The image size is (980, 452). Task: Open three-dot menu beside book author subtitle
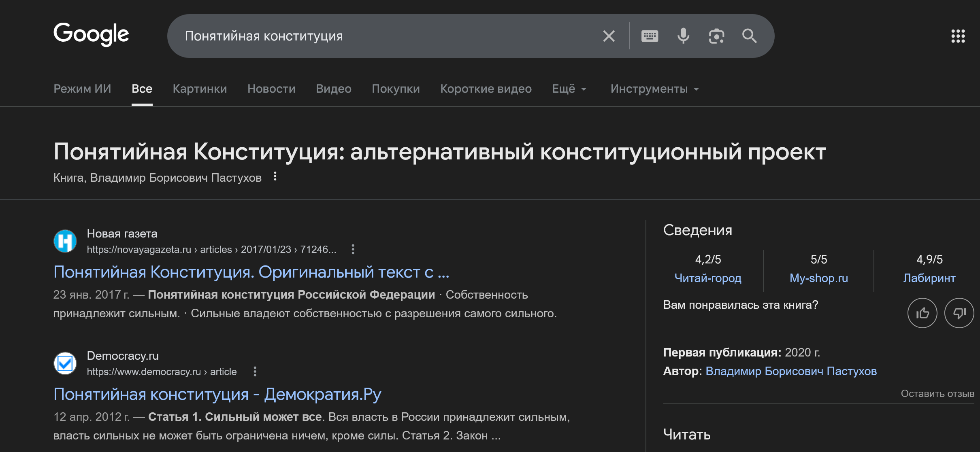[275, 176]
